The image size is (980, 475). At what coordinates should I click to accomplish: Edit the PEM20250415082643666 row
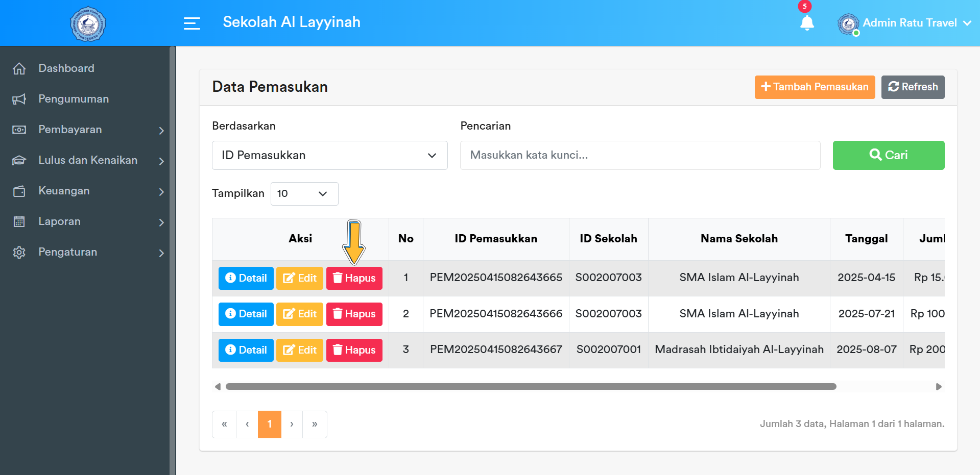pyautogui.click(x=300, y=314)
